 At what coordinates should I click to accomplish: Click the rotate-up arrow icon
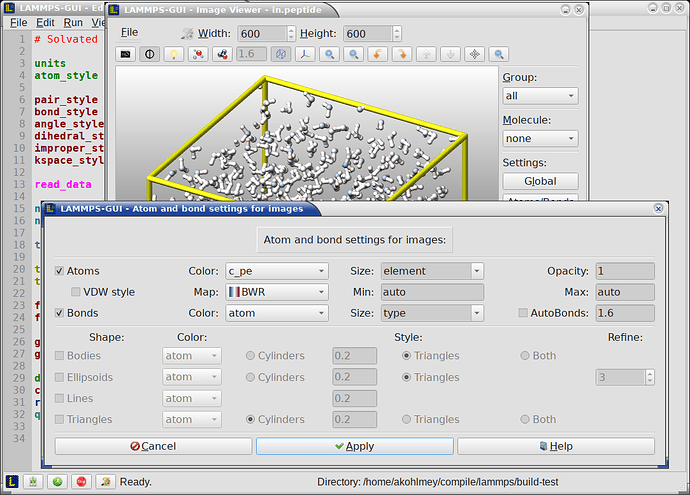(x=426, y=54)
